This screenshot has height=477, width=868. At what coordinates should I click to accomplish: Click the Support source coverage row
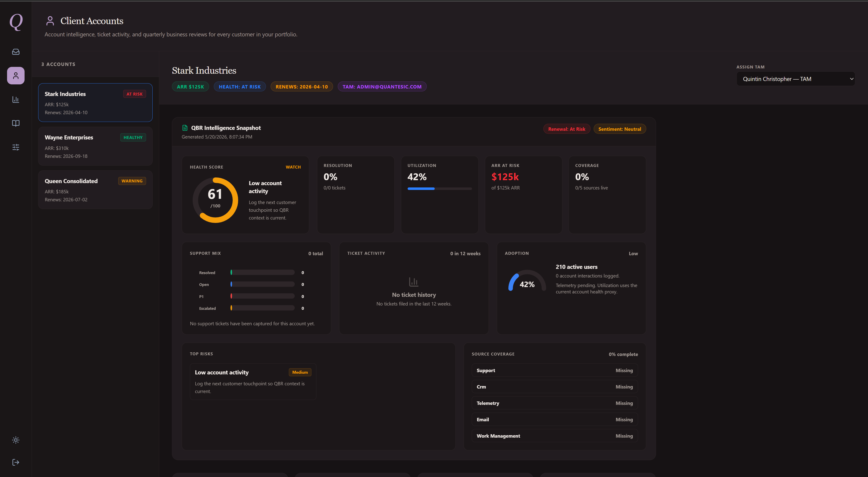coord(554,370)
